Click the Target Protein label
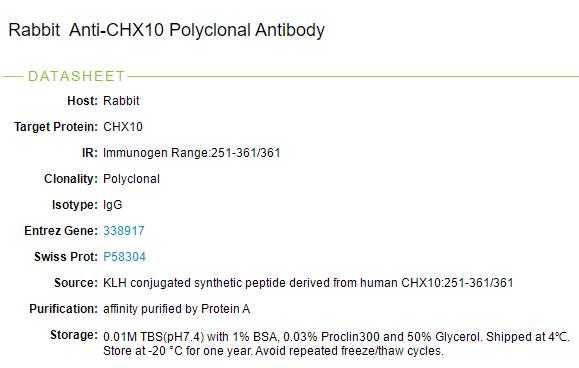 pyautogui.click(x=56, y=127)
